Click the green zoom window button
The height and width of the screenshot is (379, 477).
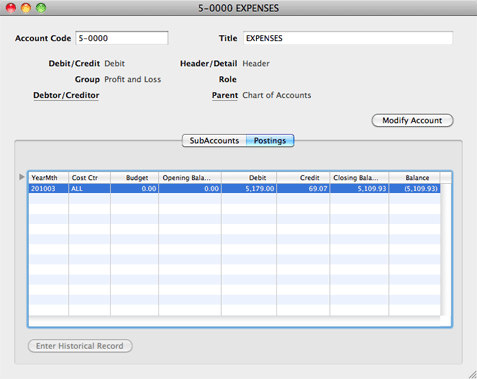tap(41, 8)
